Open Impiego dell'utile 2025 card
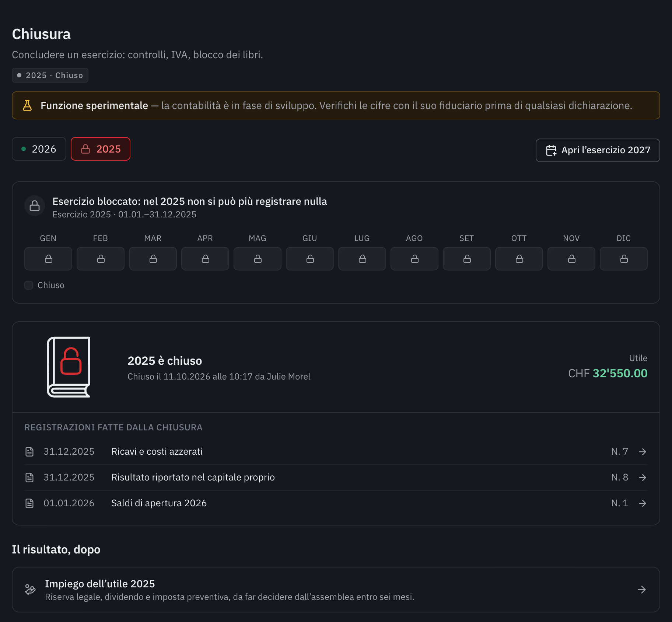This screenshot has width=672, height=622. (336, 590)
